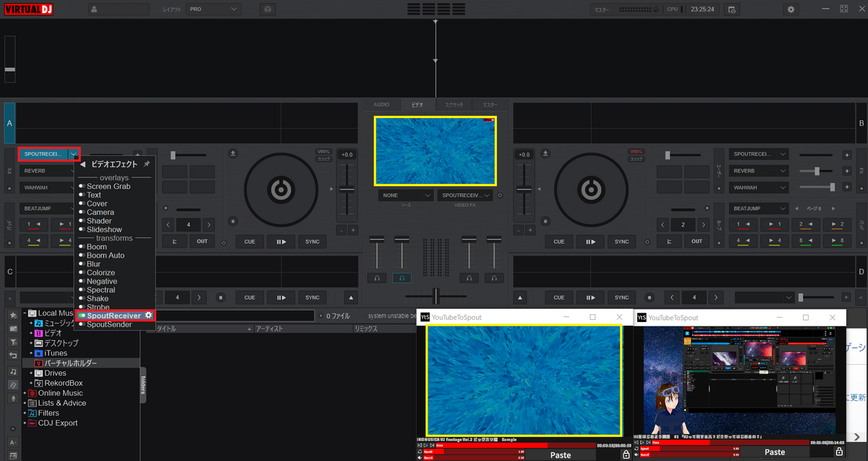Click the pin icon in ビデオエフェクト menu
Image resolution: width=868 pixels, height=461 pixels.
click(146, 164)
